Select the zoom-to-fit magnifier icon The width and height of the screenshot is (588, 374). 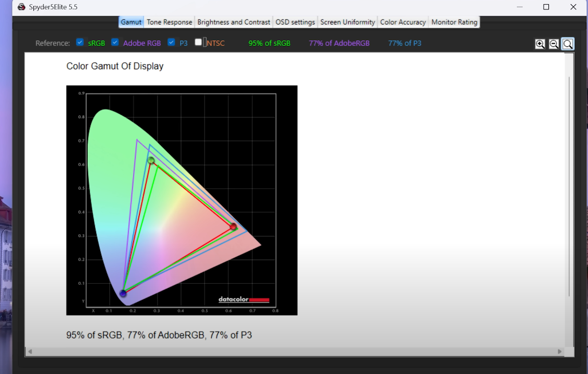tap(568, 44)
